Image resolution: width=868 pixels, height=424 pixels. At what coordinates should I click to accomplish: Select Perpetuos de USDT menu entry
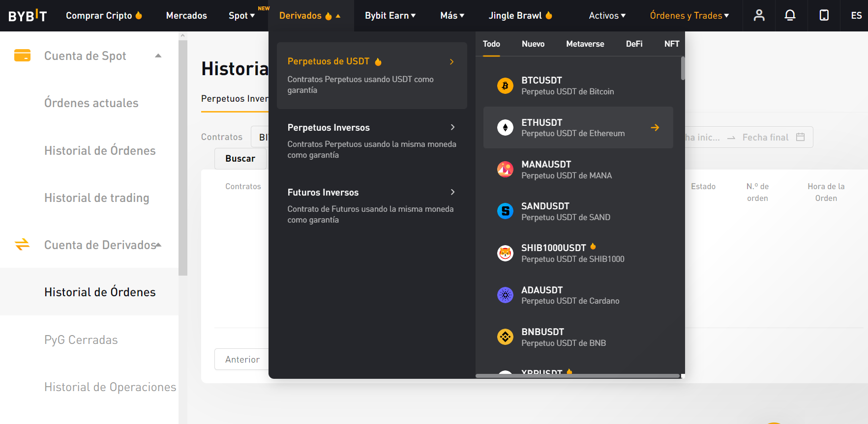[372, 75]
